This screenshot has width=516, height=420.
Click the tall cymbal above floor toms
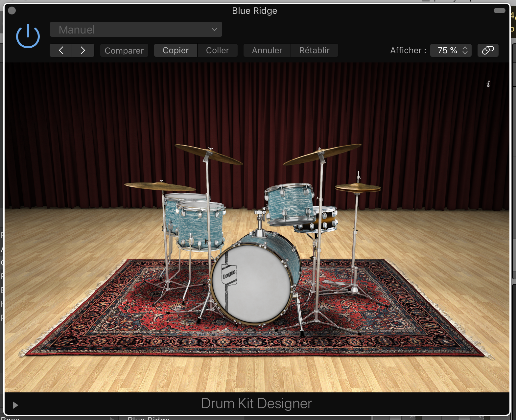click(209, 154)
